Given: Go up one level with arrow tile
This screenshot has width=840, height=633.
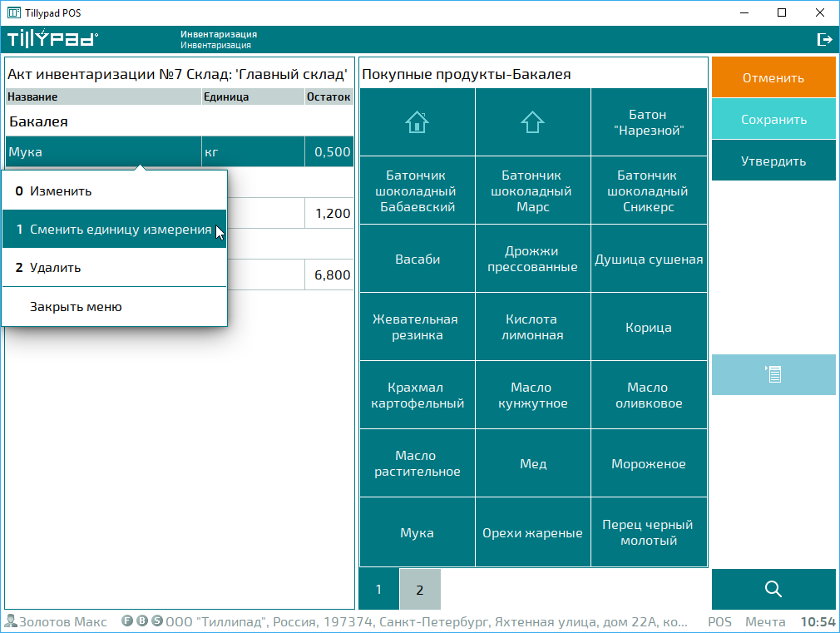Looking at the screenshot, I should click(x=532, y=122).
